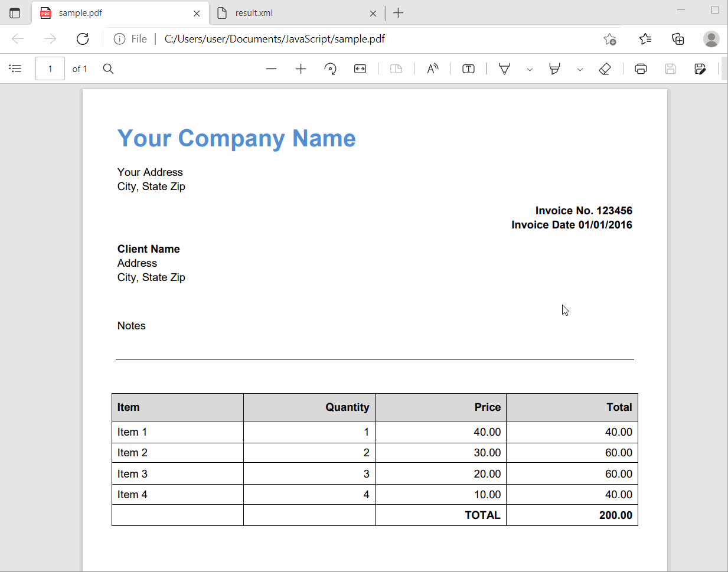728x572 pixels.
Task: Expand Highlight options dropdown
Action: tap(580, 70)
